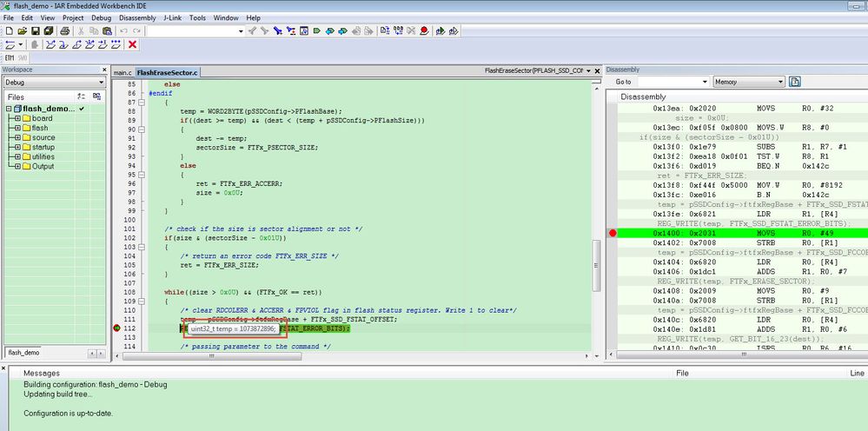Click the Toggle Breakpoint red circle icon

pyautogui.click(x=424, y=31)
